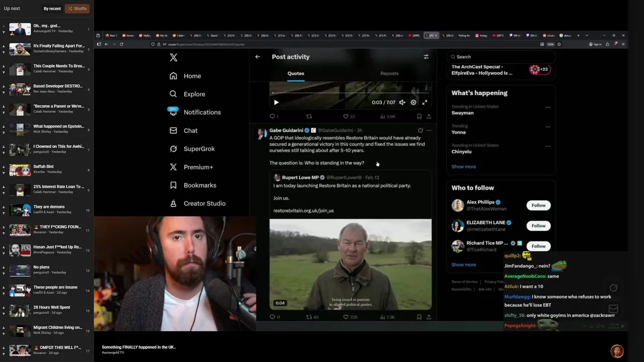Open the Swayman trending topic
Screen dimensions: 644x362
[x=462, y=113]
